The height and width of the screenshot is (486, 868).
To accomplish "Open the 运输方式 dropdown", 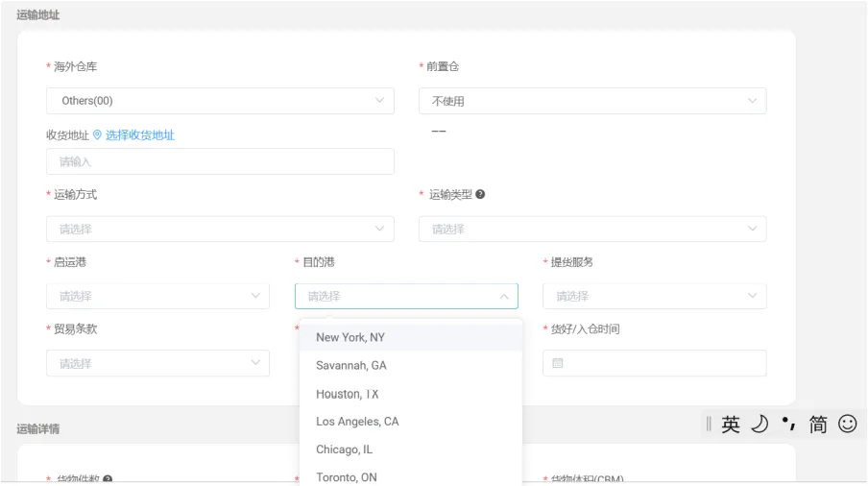I will [220, 229].
